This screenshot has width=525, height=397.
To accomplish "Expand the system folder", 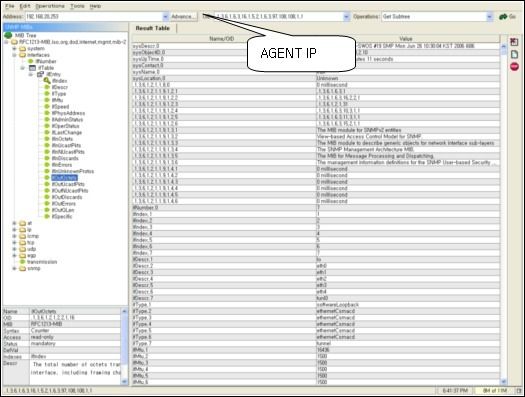I will coord(14,49).
